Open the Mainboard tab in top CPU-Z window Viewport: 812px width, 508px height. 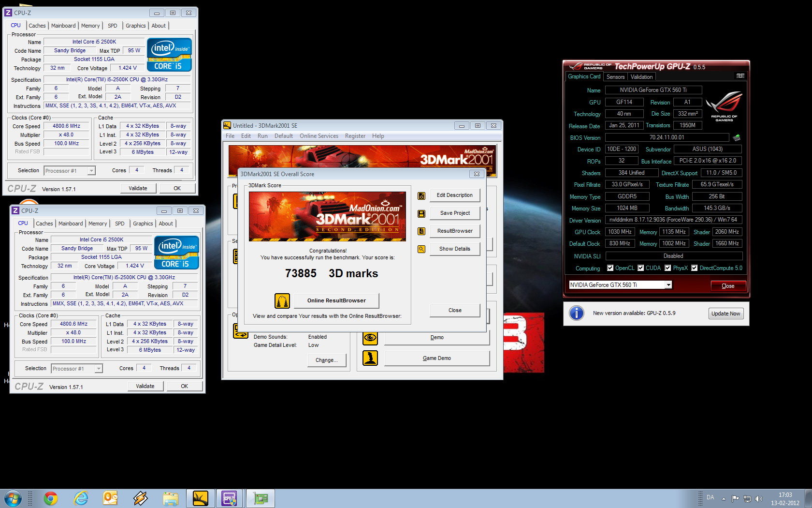click(x=63, y=26)
